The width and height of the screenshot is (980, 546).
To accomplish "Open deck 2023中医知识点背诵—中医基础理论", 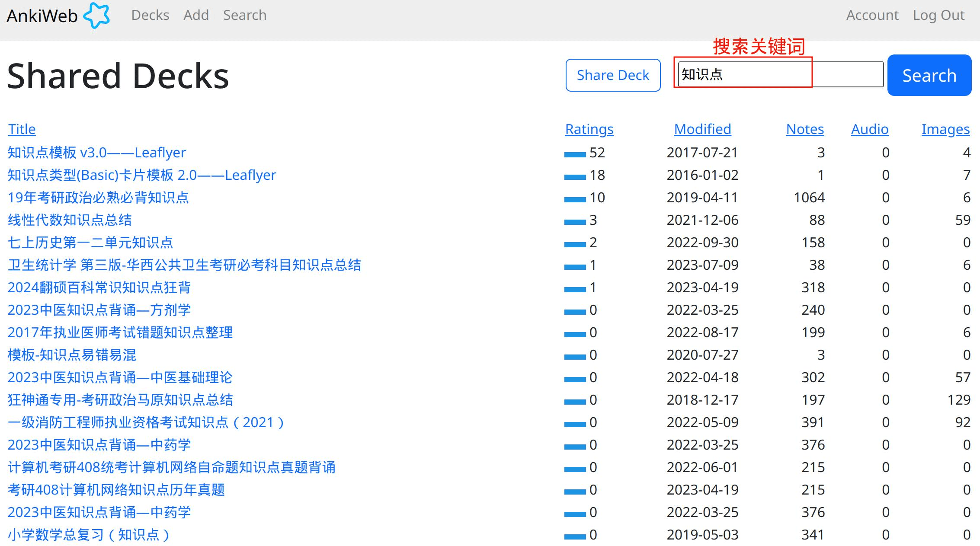I will (x=120, y=377).
